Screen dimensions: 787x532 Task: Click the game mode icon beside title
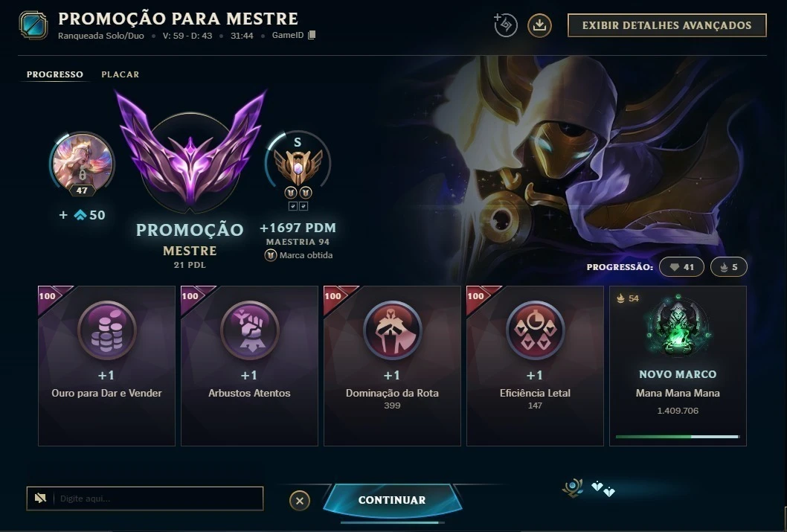(33, 25)
